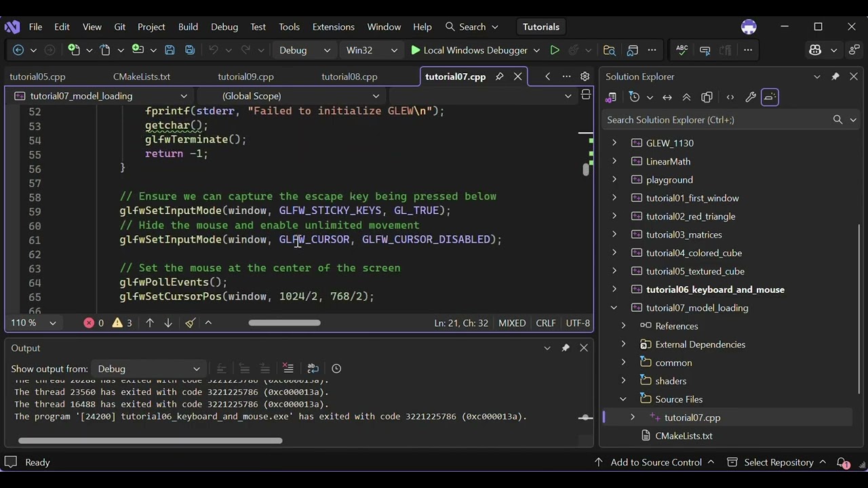Screen dimensions: 868x488
Task: Expand the shaders folder
Action: point(623,381)
